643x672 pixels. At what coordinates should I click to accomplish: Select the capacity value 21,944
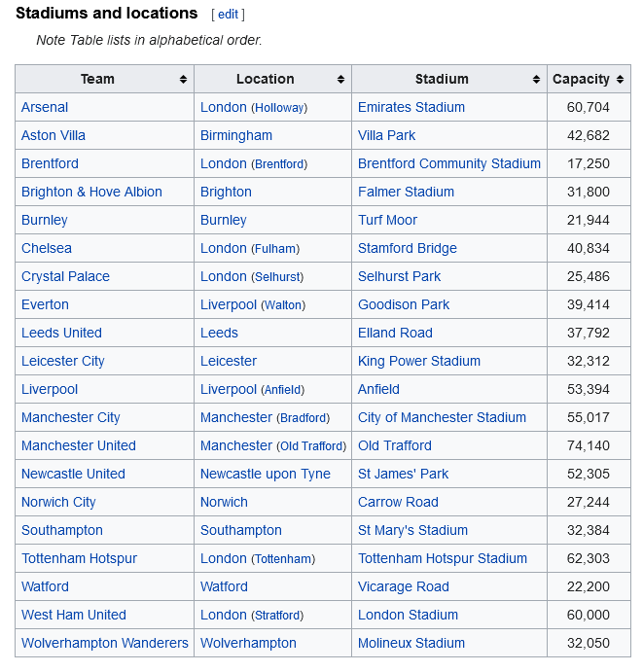point(589,221)
